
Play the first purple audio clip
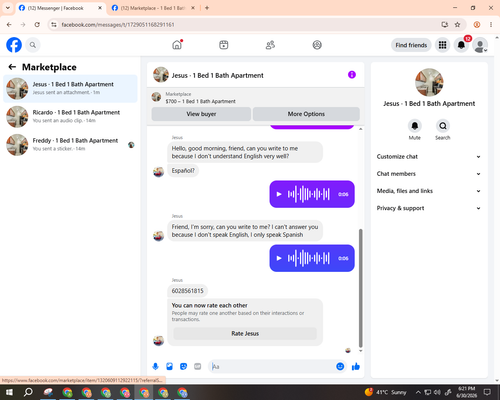[x=279, y=194]
